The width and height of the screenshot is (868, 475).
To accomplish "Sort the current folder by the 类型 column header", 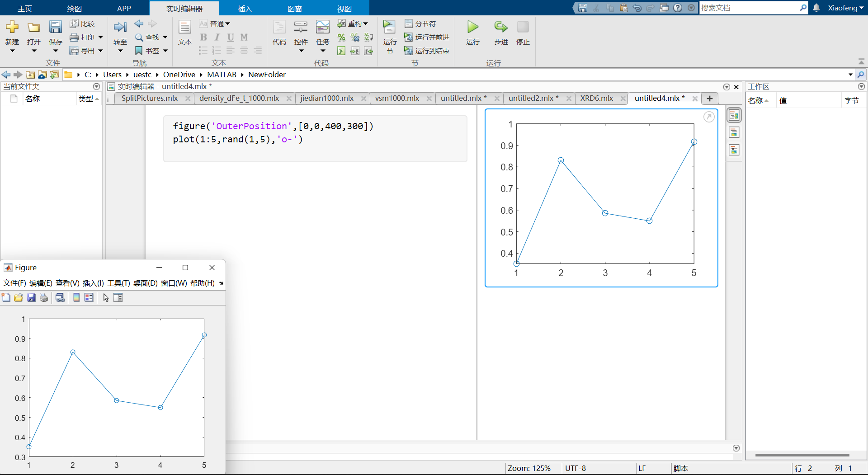I will [89, 99].
